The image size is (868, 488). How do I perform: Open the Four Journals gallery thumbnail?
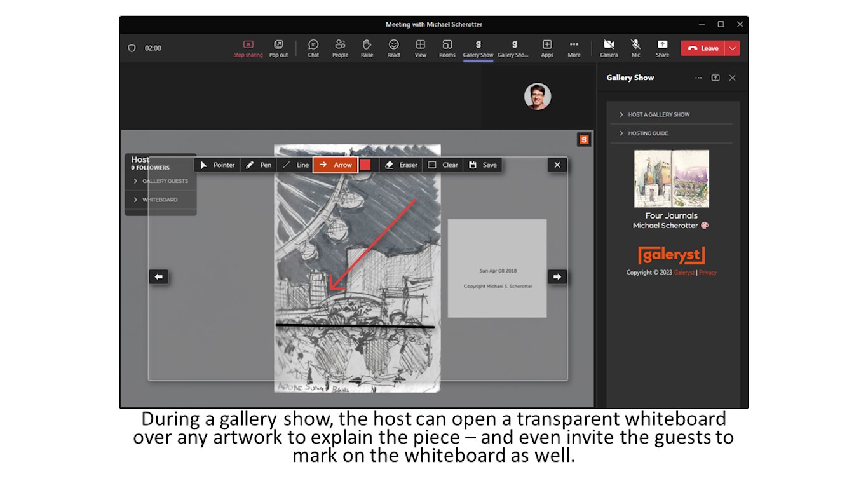tap(672, 179)
